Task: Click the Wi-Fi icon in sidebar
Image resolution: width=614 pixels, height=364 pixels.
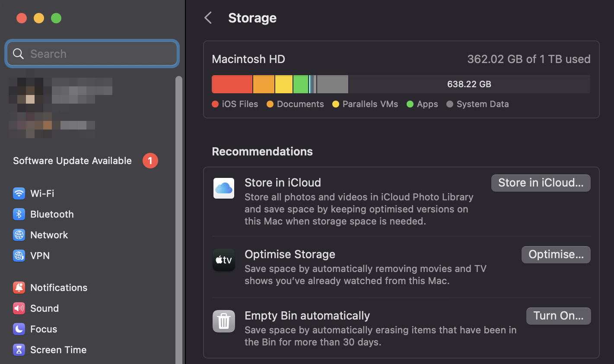Action: click(x=19, y=193)
